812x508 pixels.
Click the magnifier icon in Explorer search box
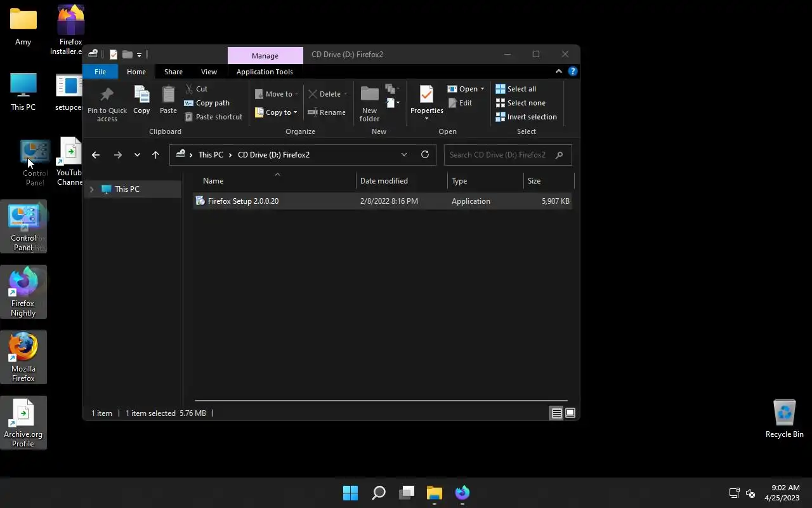559,155
